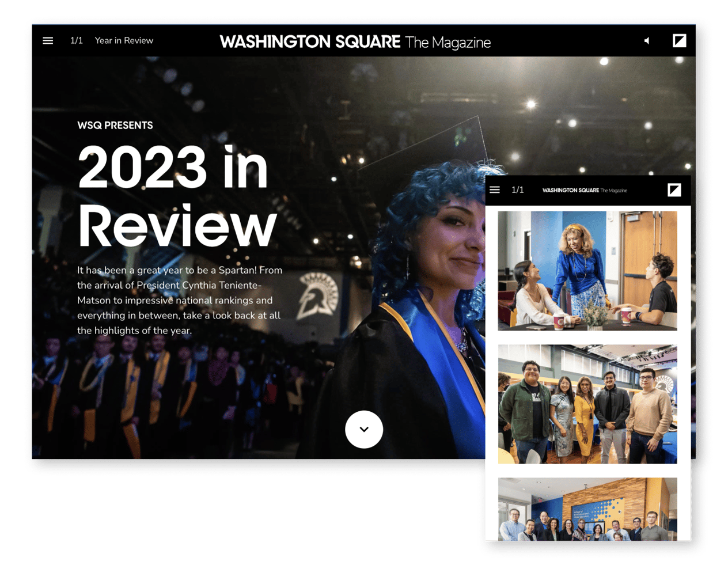
Task: Click the 1/1 indicator in mobile header
Action: click(x=517, y=189)
